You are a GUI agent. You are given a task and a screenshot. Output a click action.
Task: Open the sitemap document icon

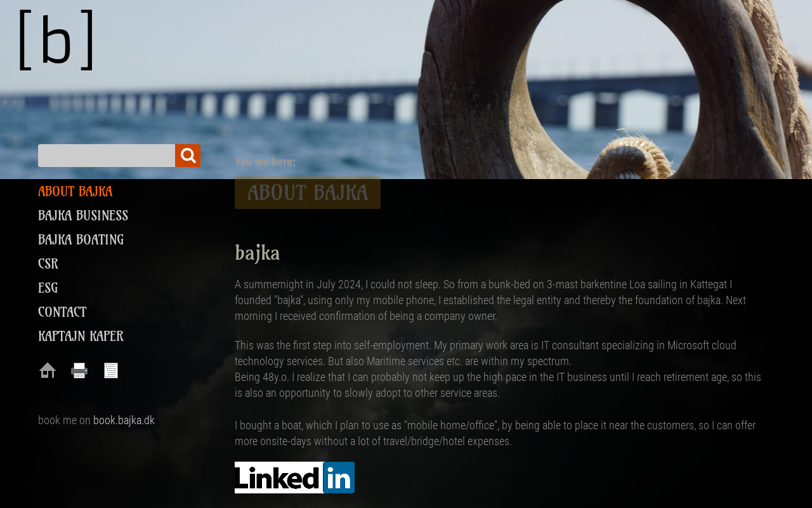[x=111, y=370]
